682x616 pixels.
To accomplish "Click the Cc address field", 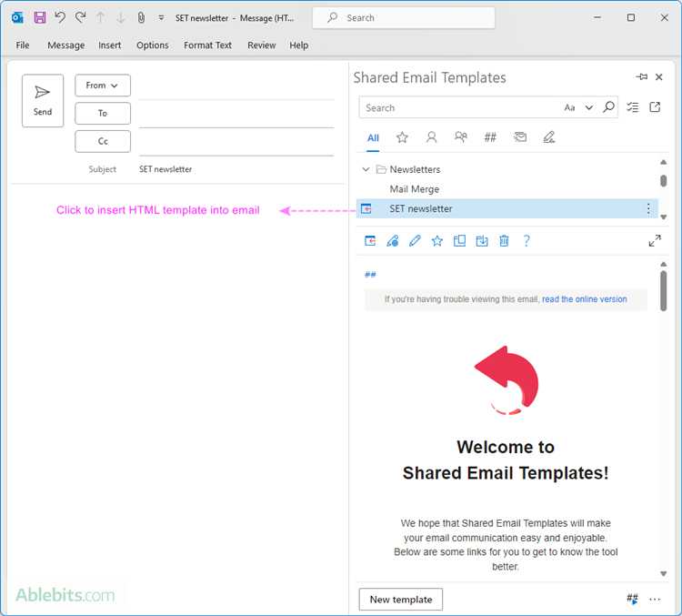I will (236, 142).
